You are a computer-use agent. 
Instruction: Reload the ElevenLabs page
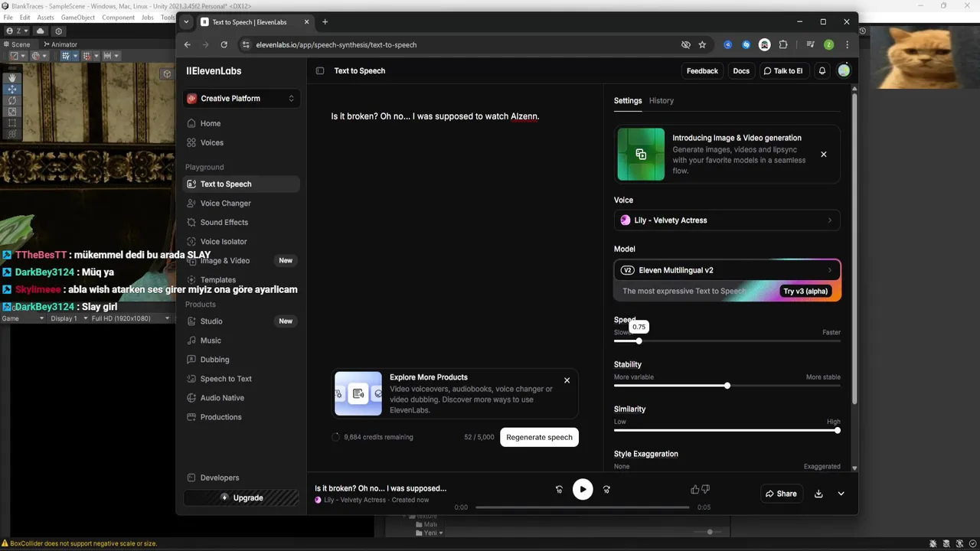[x=224, y=44]
